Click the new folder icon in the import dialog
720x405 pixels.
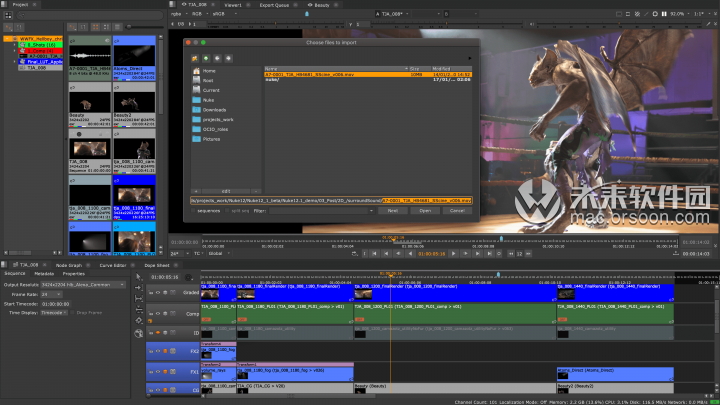[195, 58]
